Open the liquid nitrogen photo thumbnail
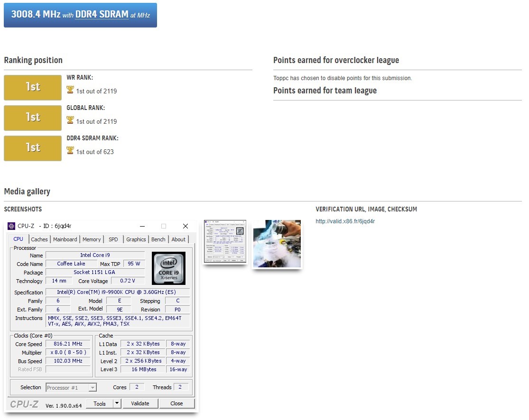The image size is (529, 420). [277, 244]
